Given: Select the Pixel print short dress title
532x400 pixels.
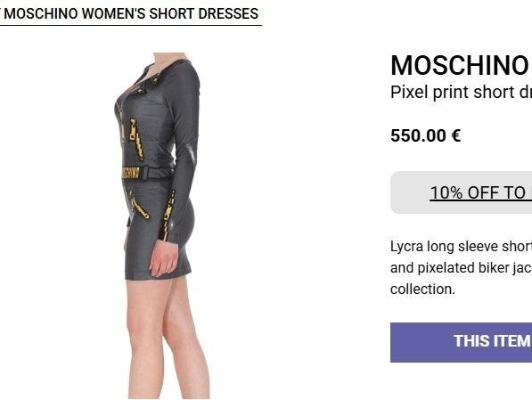Looking at the screenshot, I should [461, 92].
